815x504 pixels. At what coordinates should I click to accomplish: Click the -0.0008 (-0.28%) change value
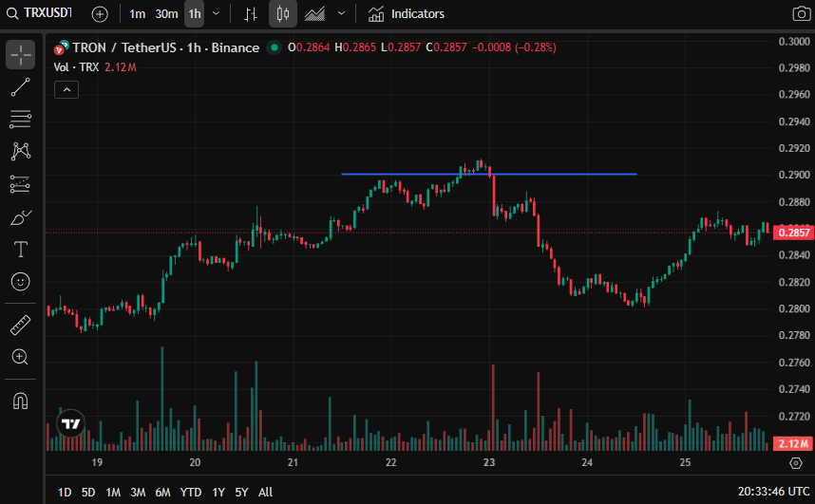514,47
